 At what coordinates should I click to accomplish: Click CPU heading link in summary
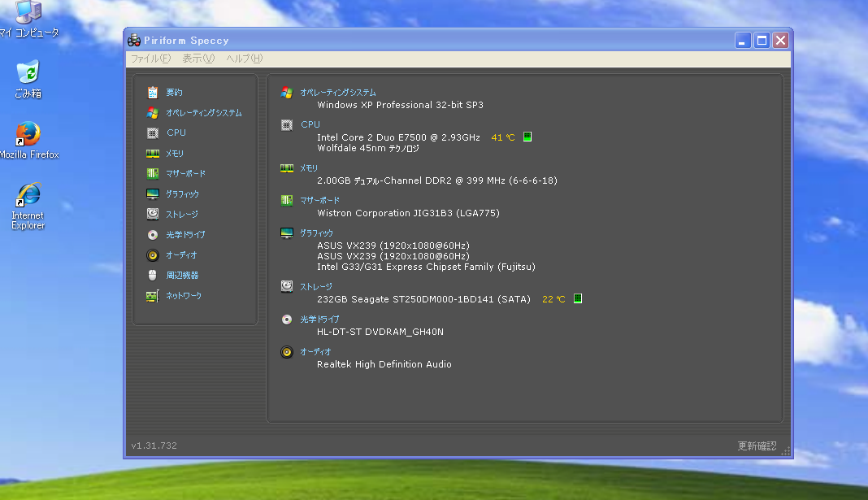coord(310,124)
